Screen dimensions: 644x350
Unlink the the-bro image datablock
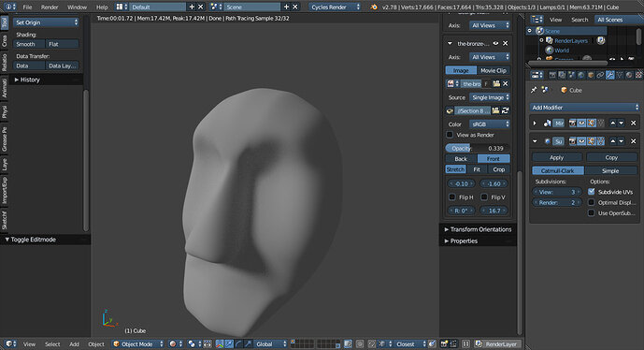point(505,83)
